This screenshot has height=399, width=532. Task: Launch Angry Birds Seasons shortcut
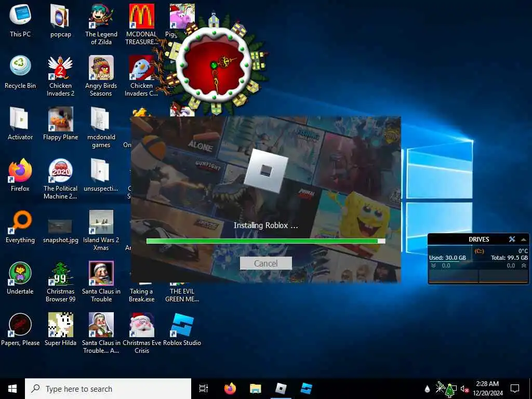pyautogui.click(x=101, y=75)
